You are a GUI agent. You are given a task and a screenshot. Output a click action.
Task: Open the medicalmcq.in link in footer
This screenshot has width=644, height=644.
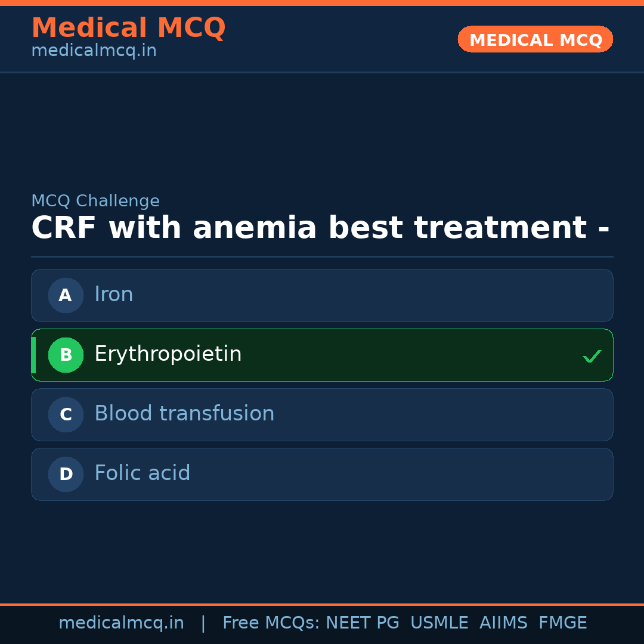(x=121, y=623)
